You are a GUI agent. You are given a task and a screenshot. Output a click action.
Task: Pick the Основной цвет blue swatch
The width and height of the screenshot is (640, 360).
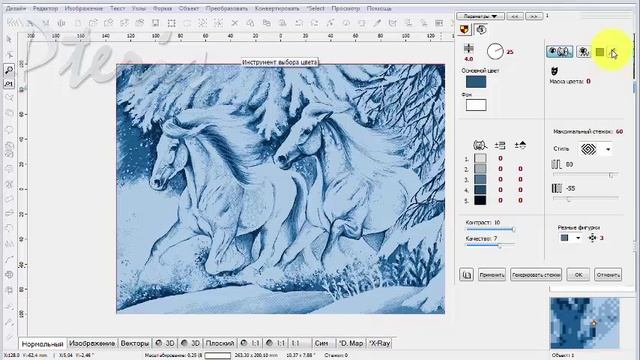pyautogui.click(x=476, y=82)
